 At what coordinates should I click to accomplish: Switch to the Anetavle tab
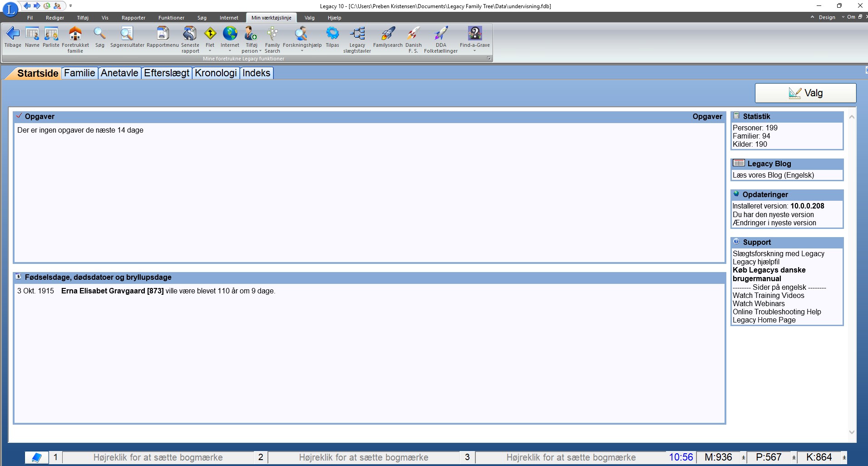tap(119, 73)
